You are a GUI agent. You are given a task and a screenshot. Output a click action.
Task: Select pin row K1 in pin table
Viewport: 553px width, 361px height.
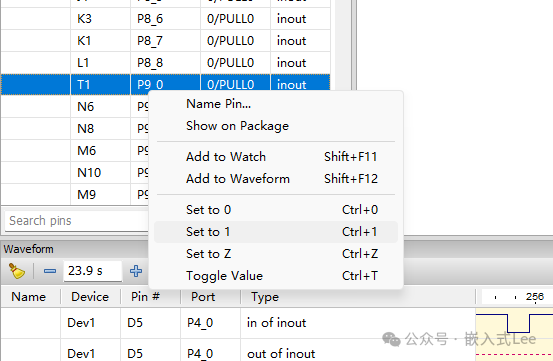(165, 41)
